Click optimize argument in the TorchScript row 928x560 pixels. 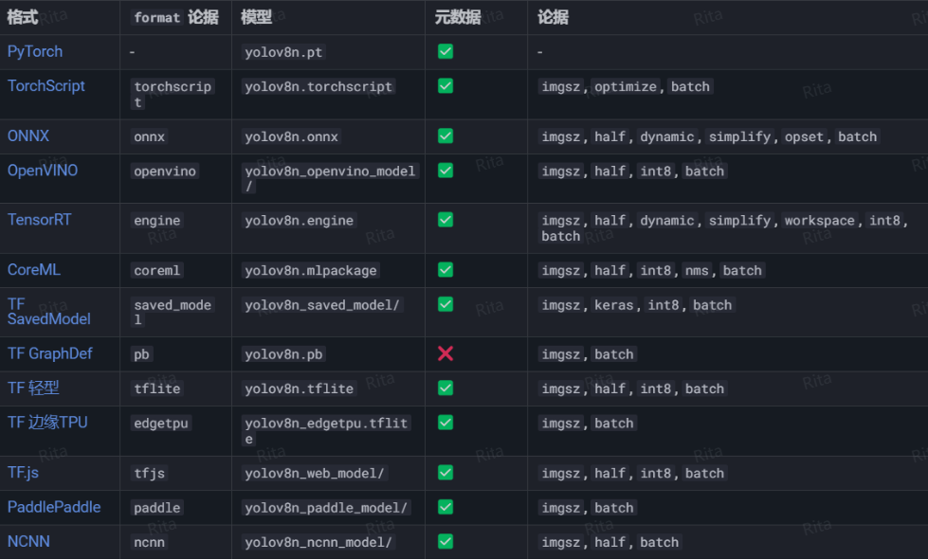626,86
